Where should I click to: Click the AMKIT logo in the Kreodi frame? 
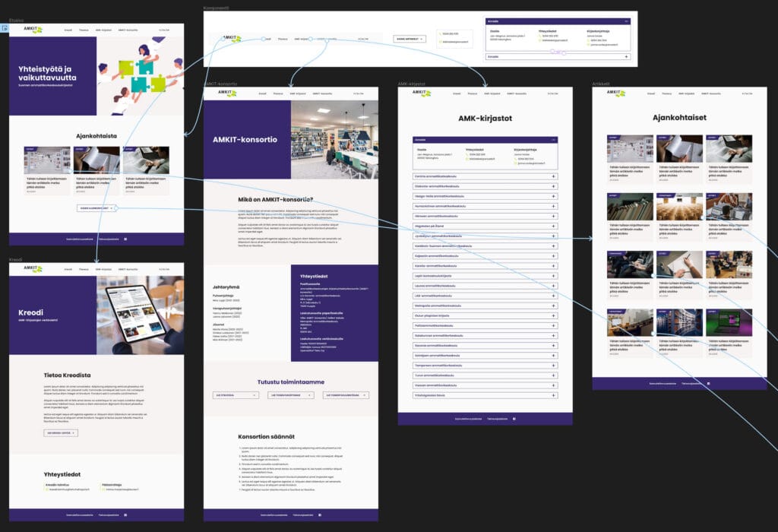(x=33, y=269)
